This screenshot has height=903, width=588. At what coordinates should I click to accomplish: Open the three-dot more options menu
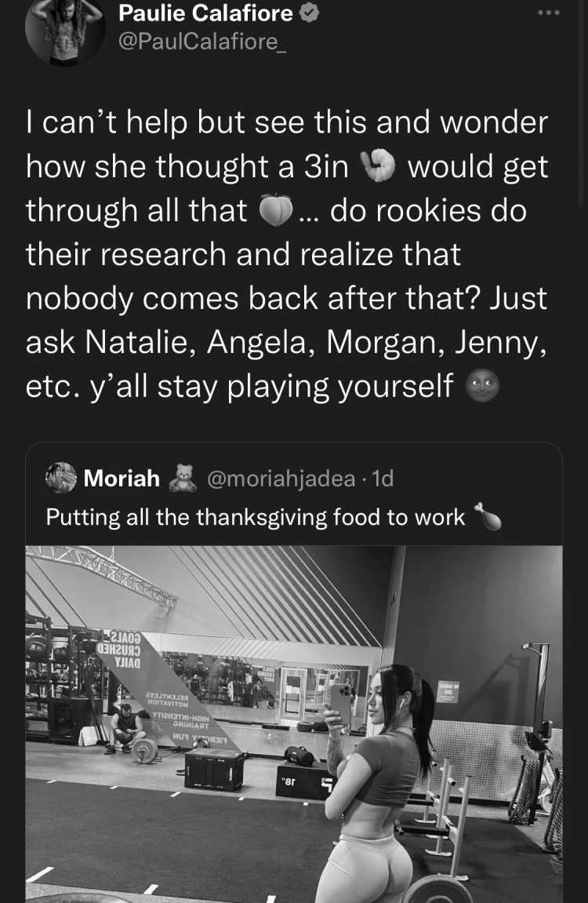[x=548, y=13]
